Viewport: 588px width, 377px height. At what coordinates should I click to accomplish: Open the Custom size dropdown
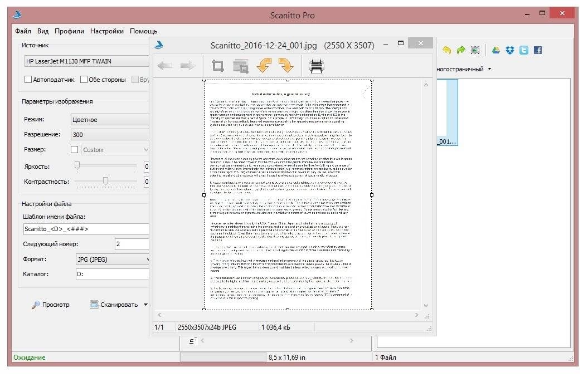click(x=115, y=150)
